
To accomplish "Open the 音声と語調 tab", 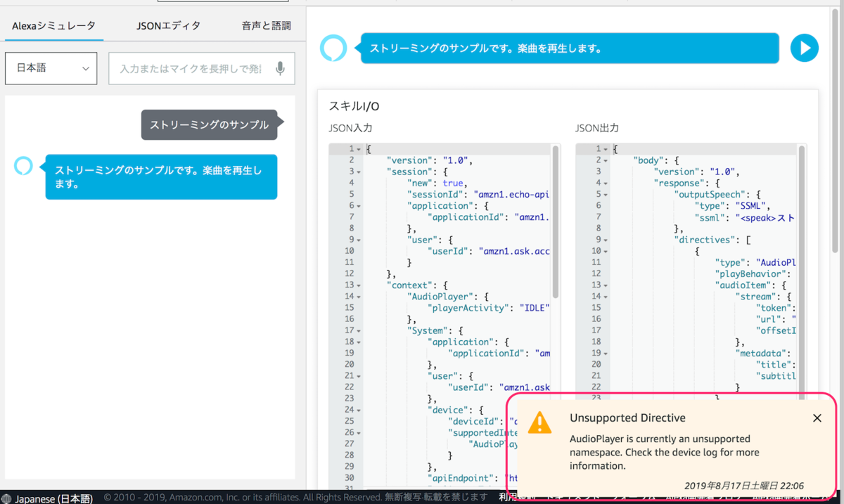I will pyautogui.click(x=266, y=25).
